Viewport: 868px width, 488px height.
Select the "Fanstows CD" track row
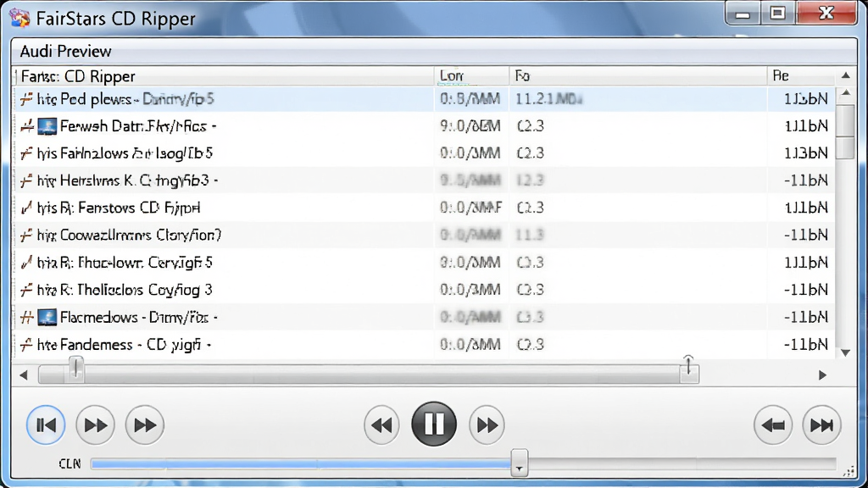tap(424, 208)
